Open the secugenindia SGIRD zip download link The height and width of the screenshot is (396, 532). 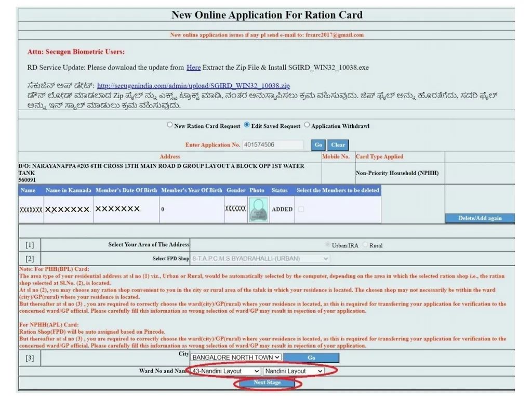click(193, 86)
